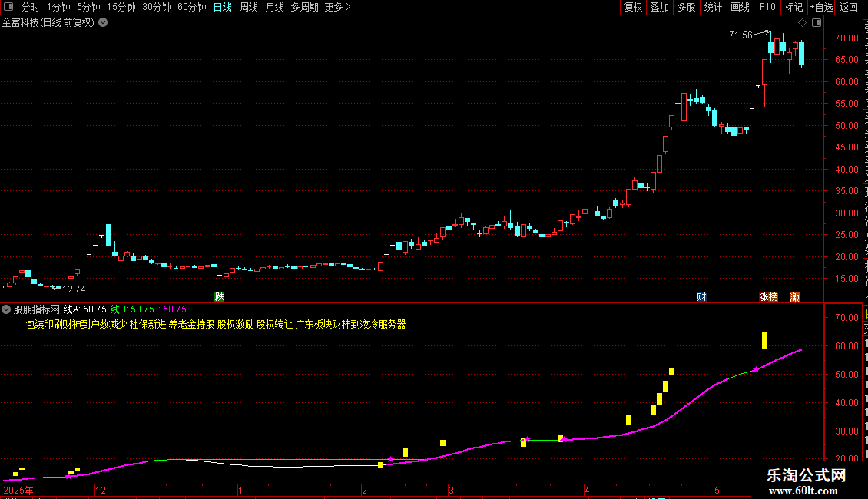Click the 统计 statistics button

(x=713, y=7)
